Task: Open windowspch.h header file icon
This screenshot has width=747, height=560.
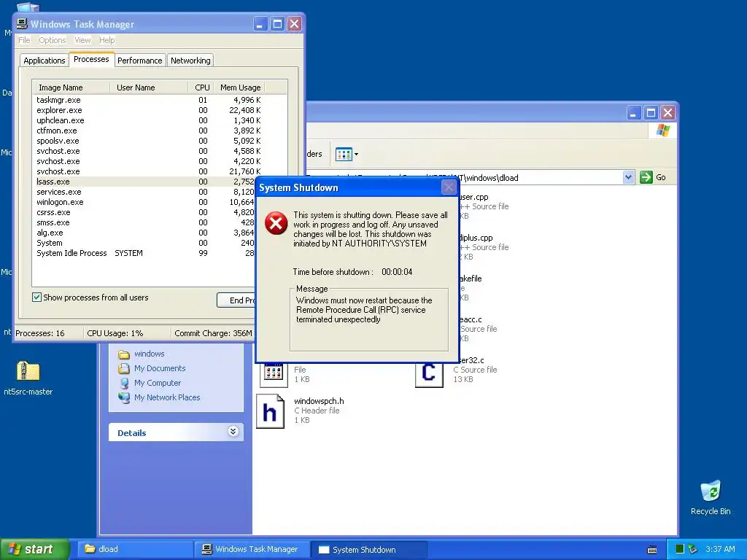Action: pos(270,411)
